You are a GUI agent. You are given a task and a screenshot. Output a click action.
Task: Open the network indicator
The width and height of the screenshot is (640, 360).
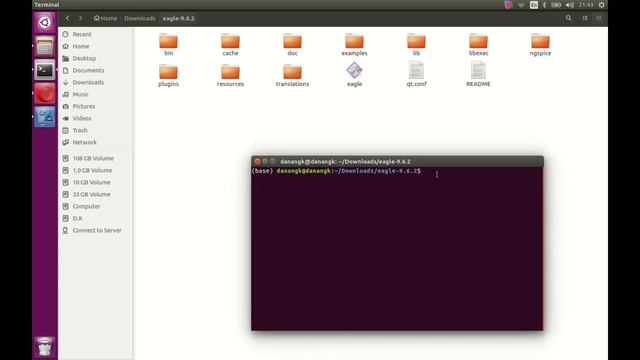pos(521,5)
